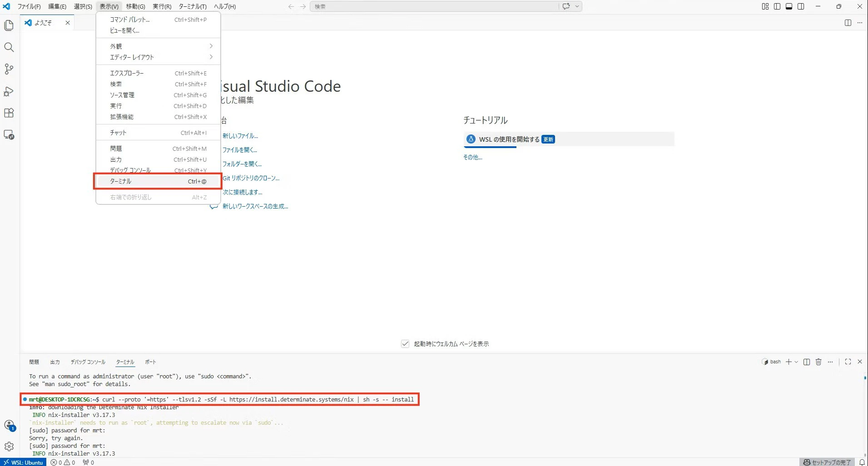The height and width of the screenshot is (466, 868).
Task: Click 新しいワークスペースの生成 link
Action: pyautogui.click(x=255, y=206)
